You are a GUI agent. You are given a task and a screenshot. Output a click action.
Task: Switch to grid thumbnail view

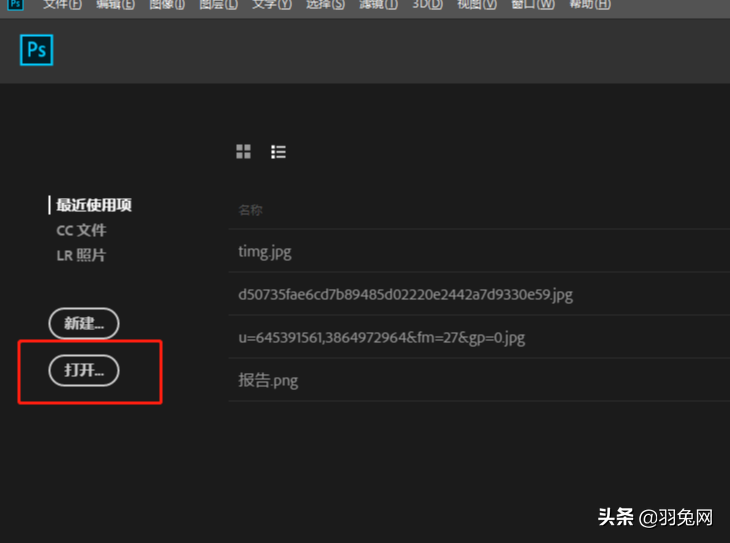pyautogui.click(x=243, y=151)
